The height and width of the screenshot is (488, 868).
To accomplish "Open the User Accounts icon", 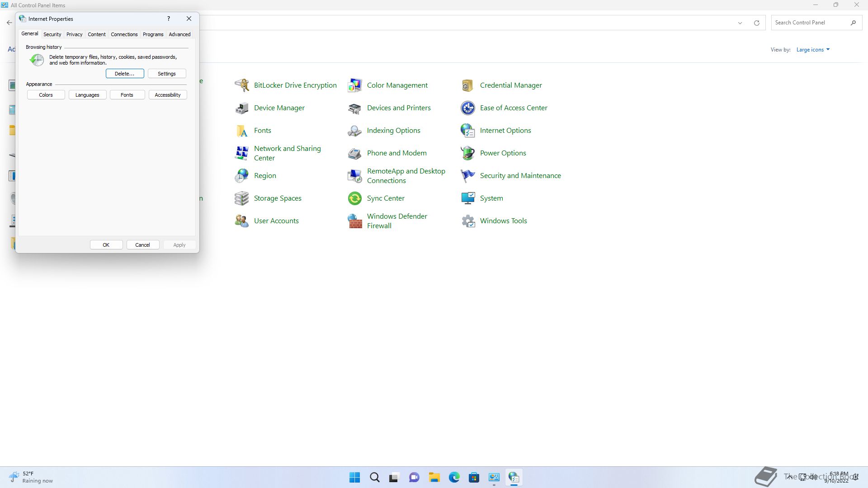I will [x=242, y=221].
